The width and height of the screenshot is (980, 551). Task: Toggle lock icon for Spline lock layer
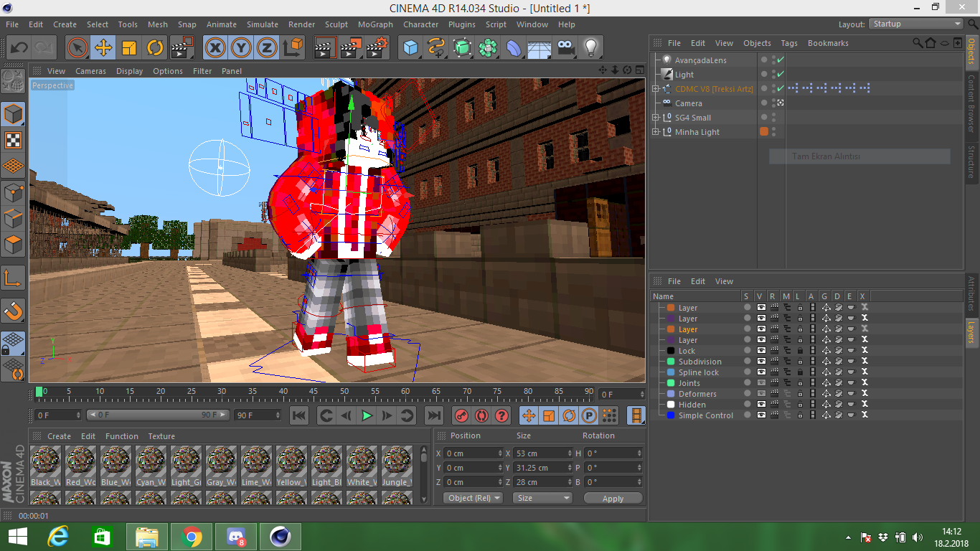tap(800, 372)
